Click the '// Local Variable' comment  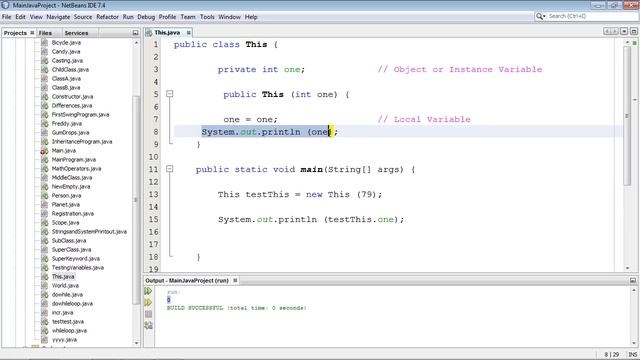424,119
